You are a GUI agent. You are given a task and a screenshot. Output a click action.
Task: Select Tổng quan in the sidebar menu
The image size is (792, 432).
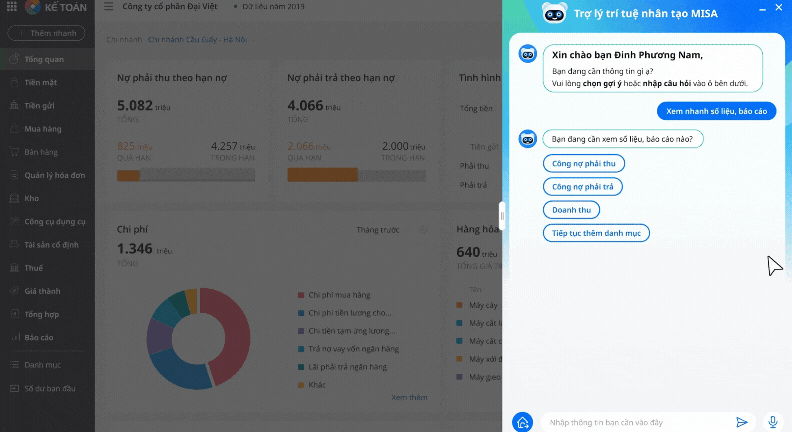click(44, 59)
